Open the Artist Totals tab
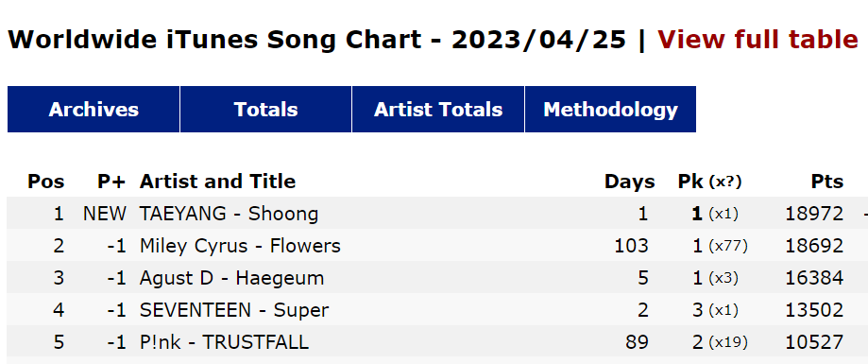This screenshot has width=868, height=364. [x=438, y=109]
